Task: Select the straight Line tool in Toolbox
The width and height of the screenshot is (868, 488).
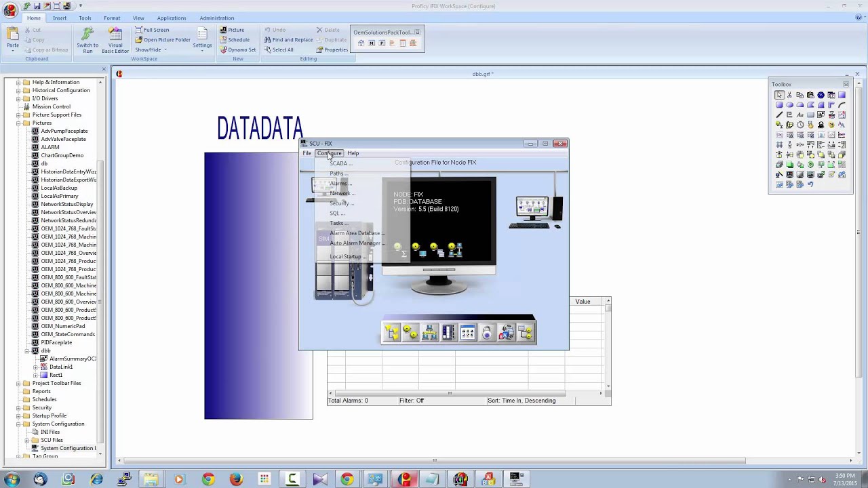Action: (779, 115)
